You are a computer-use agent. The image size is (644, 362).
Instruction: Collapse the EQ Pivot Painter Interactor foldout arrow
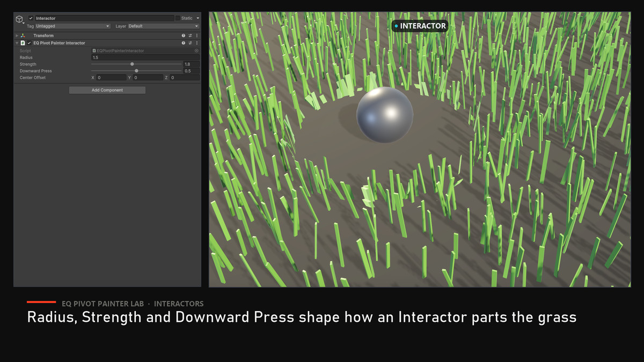tap(17, 43)
